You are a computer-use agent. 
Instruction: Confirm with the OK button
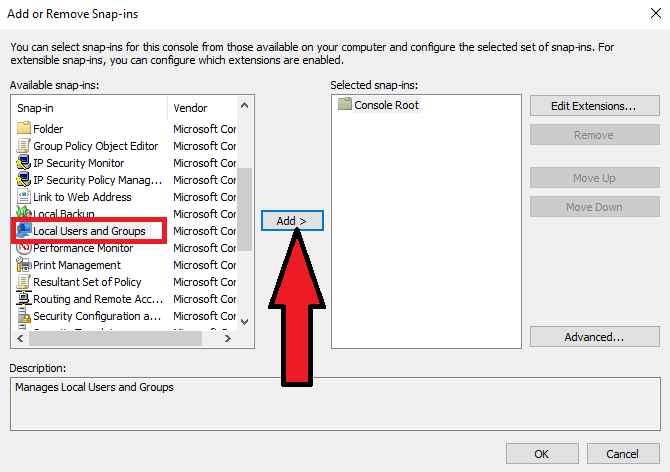pos(541,453)
